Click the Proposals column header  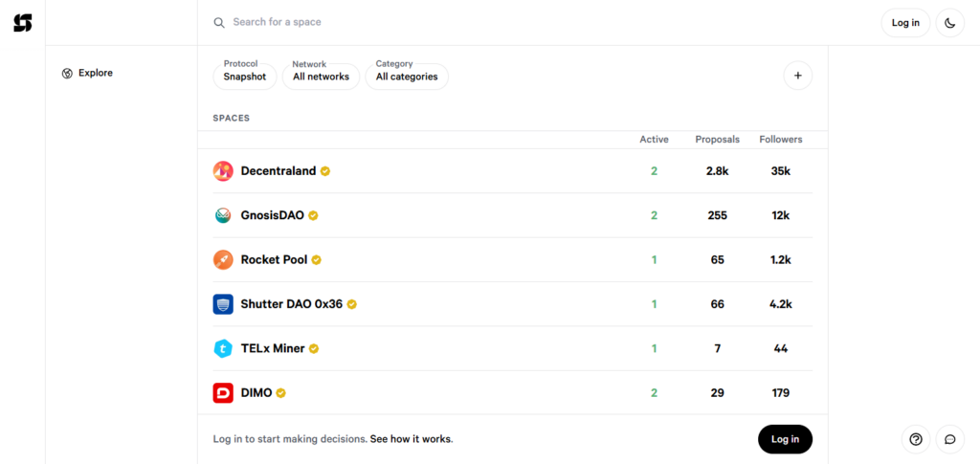click(718, 140)
